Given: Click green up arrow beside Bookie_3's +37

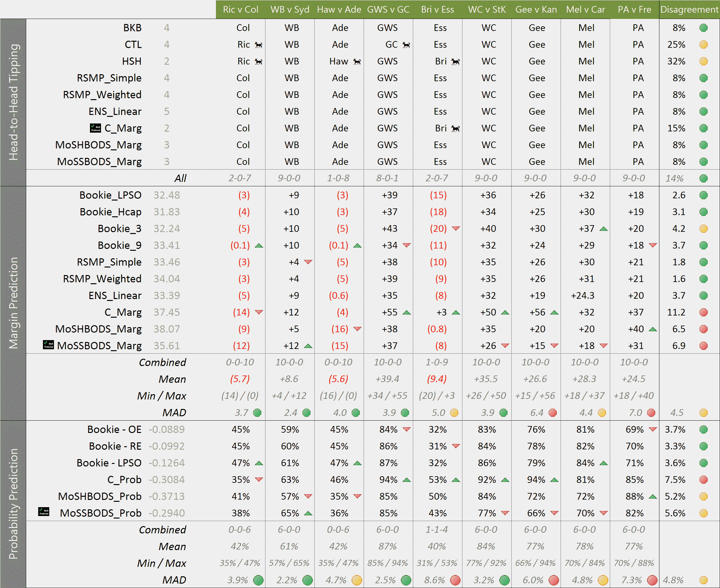Looking at the screenshot, I should [x=604, y=229].
